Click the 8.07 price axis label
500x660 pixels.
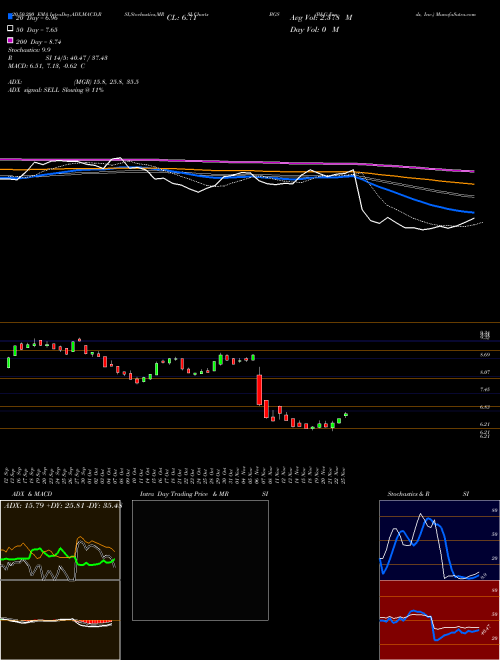tap(485, 372)
